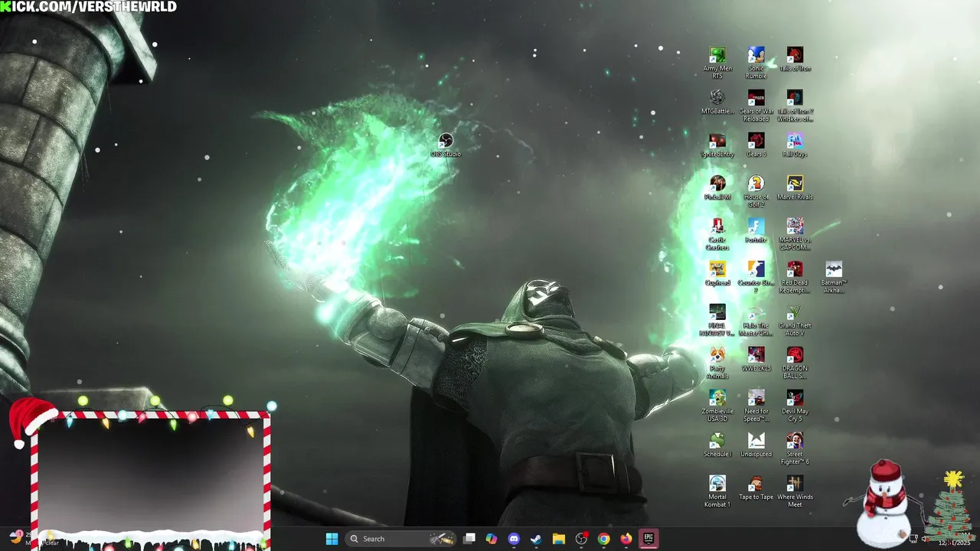Open the OBS Studio desktop shortcut
Viewport: 980px width, 551px height.
446,145
